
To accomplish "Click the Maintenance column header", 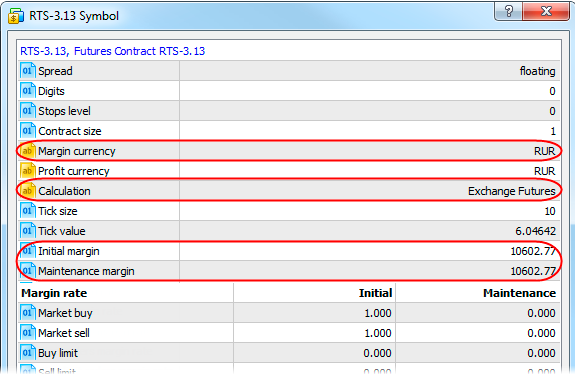I will [520, 293].
